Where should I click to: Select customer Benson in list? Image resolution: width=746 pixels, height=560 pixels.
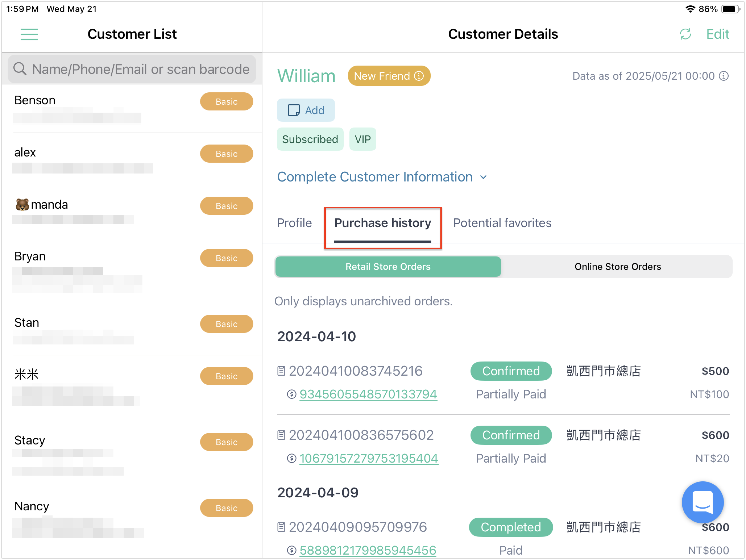[x=132, y=109]
